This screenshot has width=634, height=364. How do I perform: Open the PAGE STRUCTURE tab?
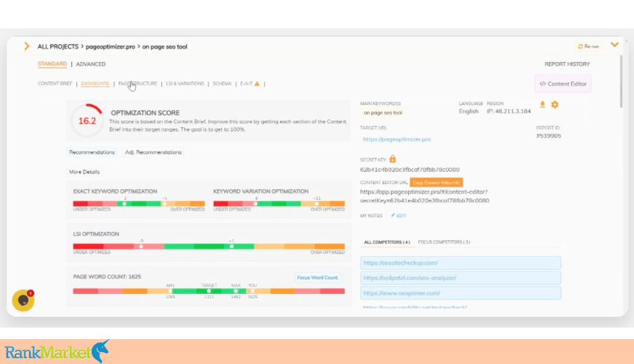pos(138,84)
